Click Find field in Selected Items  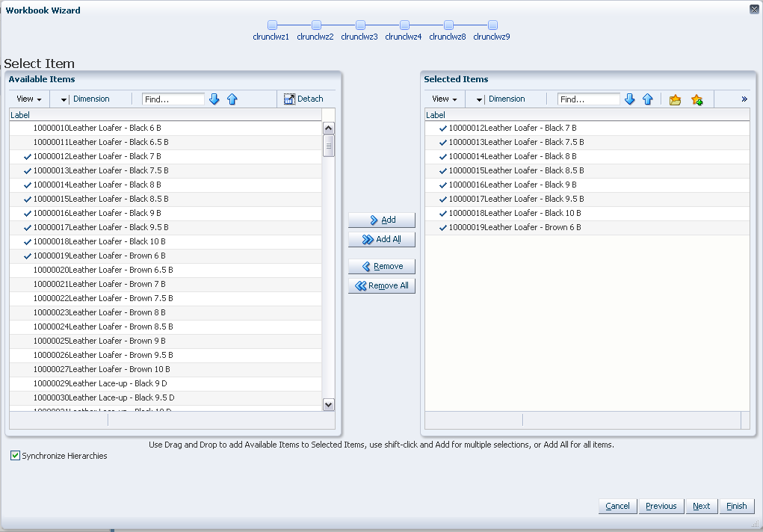pos(589,99)
